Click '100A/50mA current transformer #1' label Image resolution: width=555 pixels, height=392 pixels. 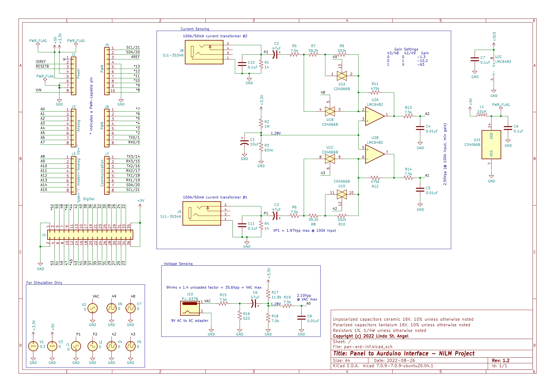click(x=215, y=197)
